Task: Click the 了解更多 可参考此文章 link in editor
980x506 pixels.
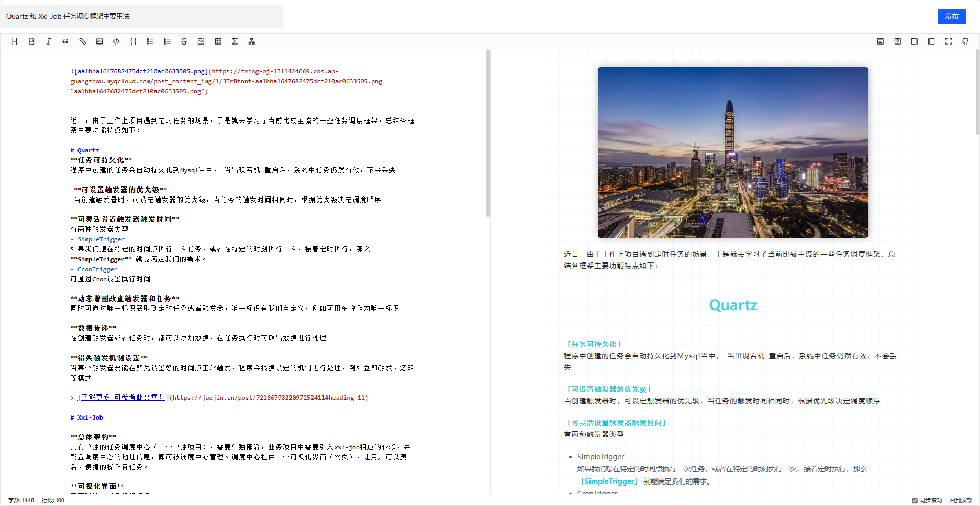Action: click(123, 398)
